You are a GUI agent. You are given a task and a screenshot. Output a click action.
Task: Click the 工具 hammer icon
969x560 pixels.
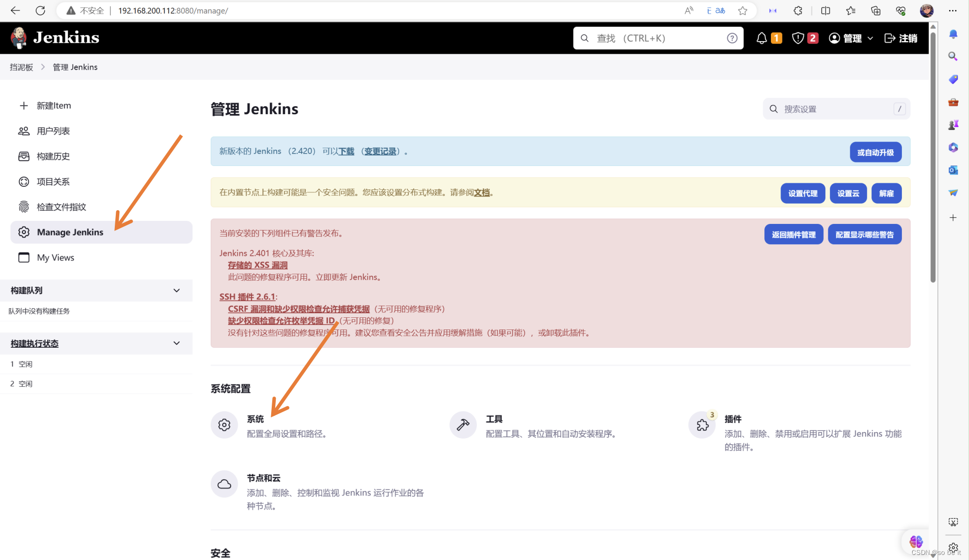463,425
